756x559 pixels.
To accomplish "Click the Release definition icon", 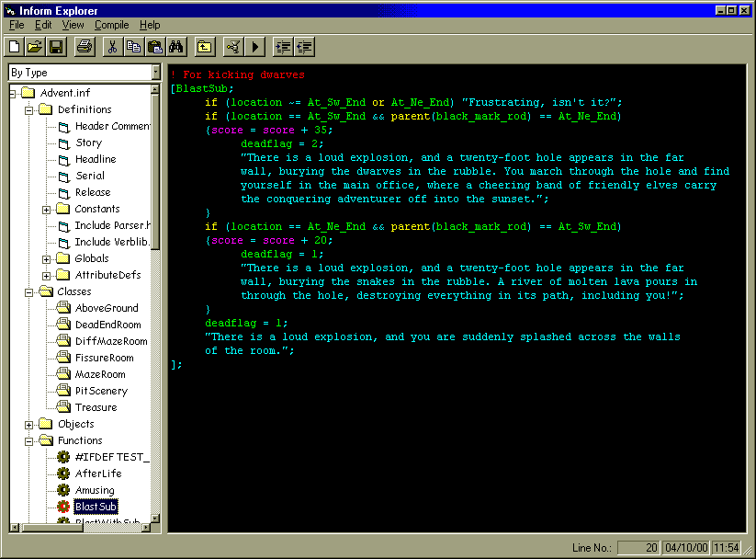I will [x=64, y=193].
